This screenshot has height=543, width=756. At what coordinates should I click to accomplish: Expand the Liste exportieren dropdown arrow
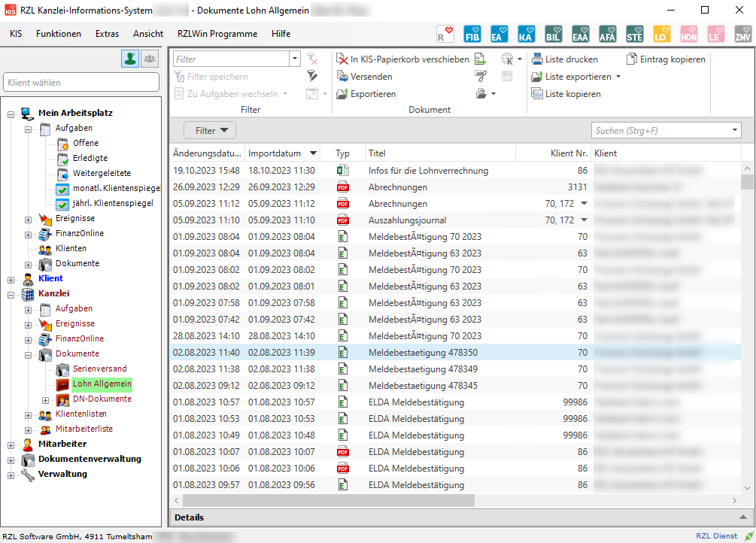(x=618, y=77)
